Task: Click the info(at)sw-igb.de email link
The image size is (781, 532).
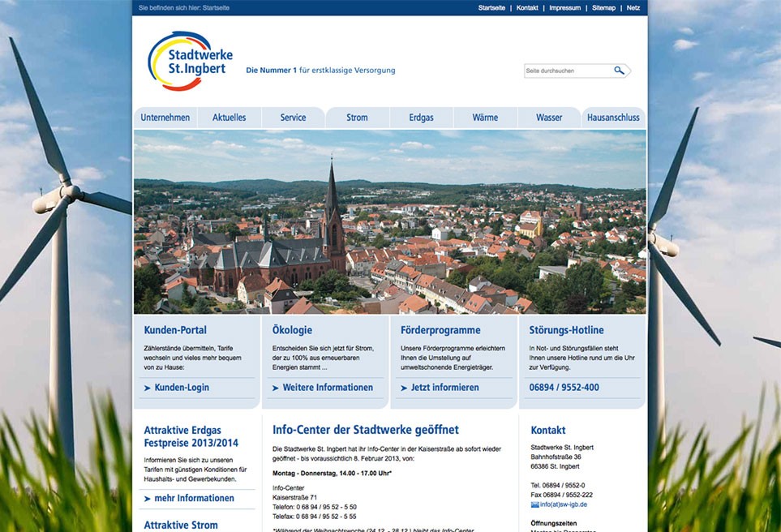Action: tap(564, 504)
